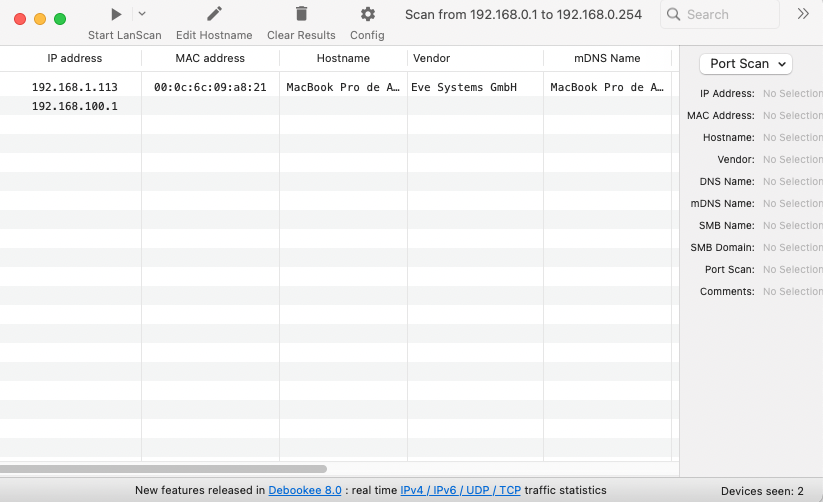This screenshot has height=502, width=823.
Task: Click the IPv4 / IPv6 / UDP / TCP link
Action: (460, 491)
